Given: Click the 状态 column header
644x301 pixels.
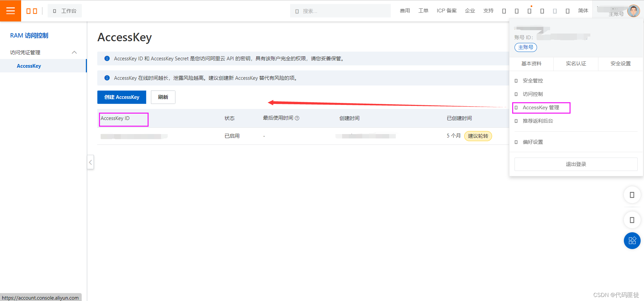Looking at the screenshot, I should [229, 118].
